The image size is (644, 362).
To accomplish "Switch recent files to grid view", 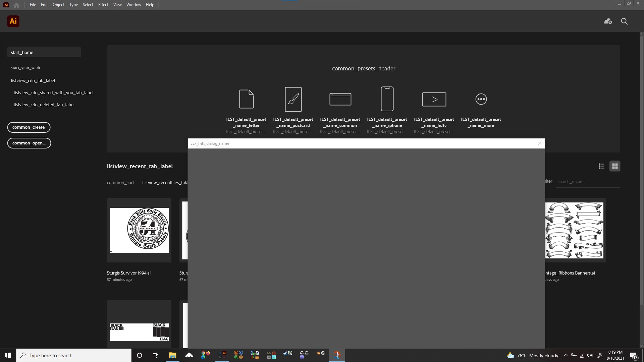I will [x=615, y=166].
